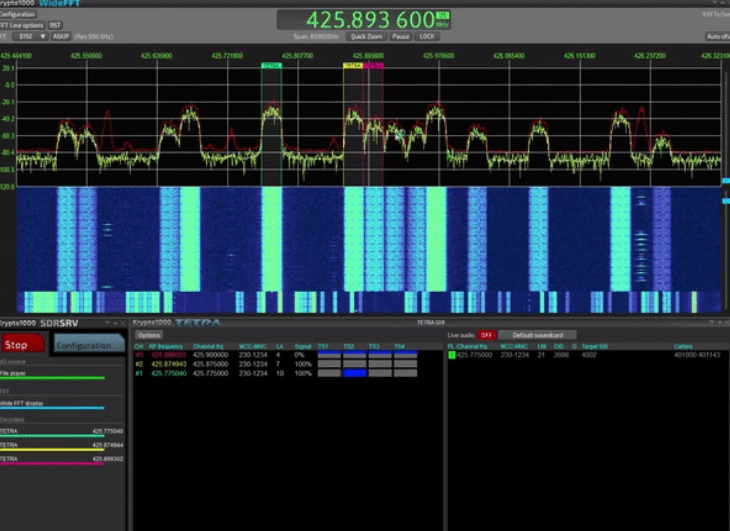Click the green MHz unit badge by frequency
This screenshot has width=730, height=531.
442,17
